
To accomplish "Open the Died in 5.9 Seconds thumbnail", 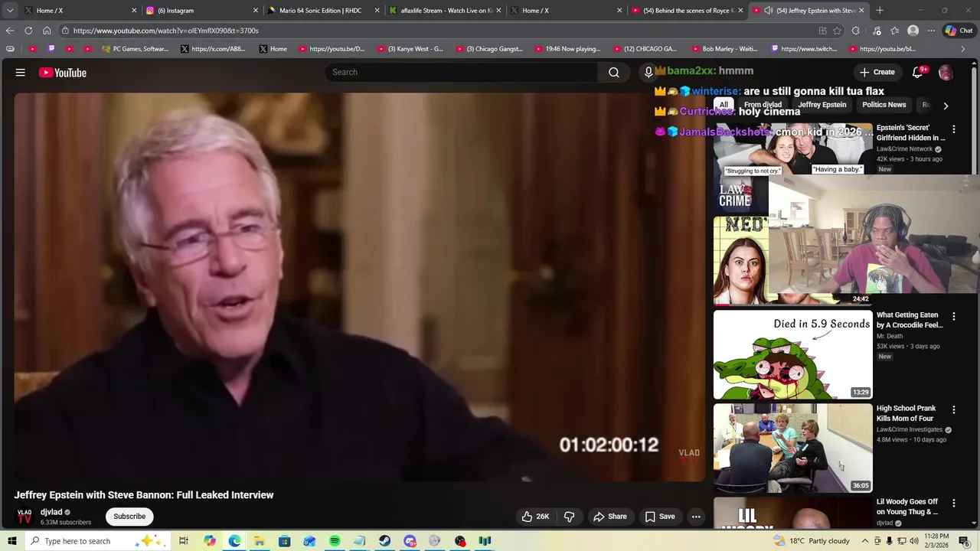I will pos(792,354).
